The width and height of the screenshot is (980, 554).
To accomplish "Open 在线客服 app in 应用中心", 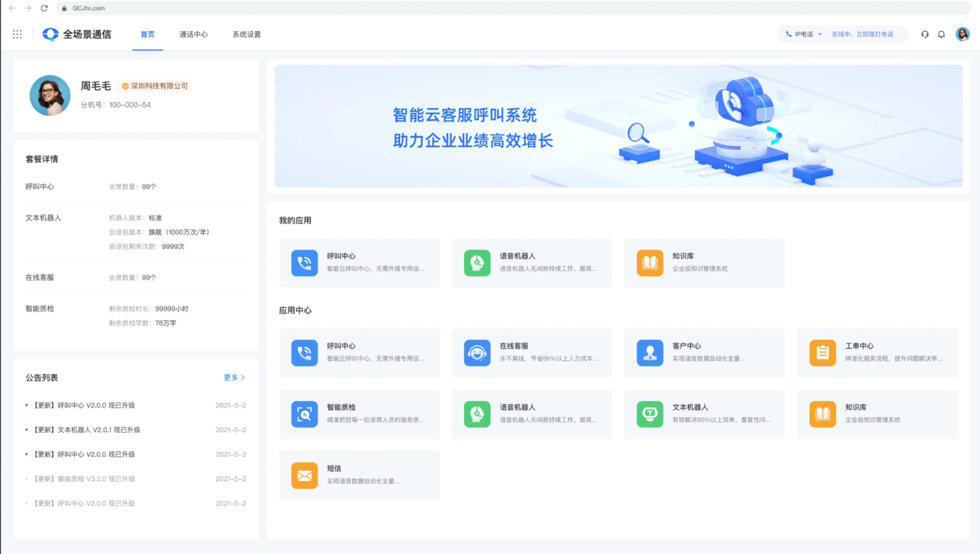I will click(477, 353).
